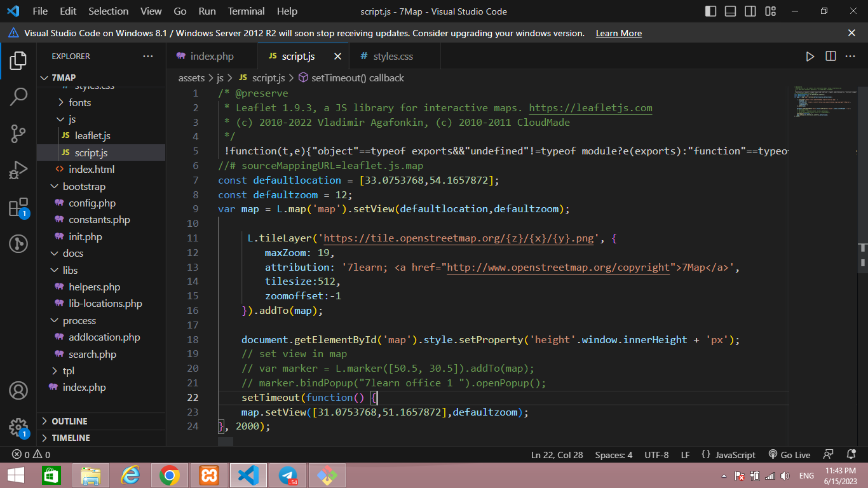Image resolution: width=868 pixels, height=488 pixels.
Task: Open Run and Debug view
Action: (18, 170)
